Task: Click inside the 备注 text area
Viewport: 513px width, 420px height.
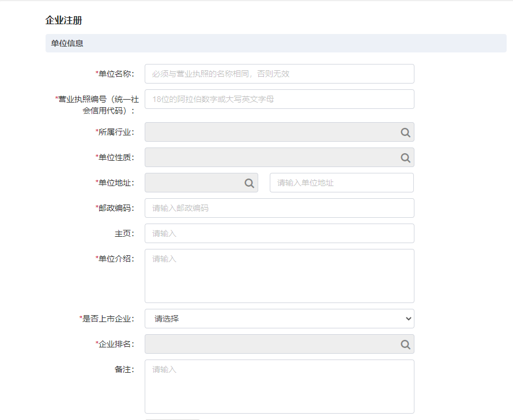Action: tap(279, 387)
